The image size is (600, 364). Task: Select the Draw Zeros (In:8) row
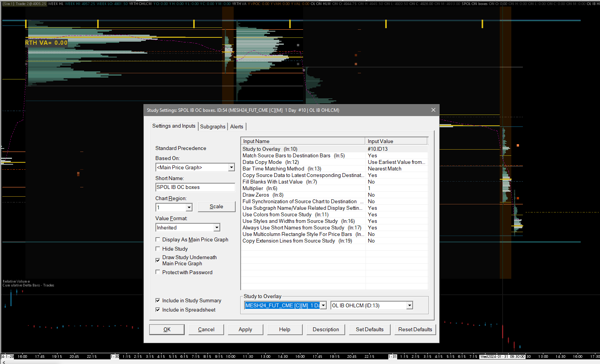(334, 195)
